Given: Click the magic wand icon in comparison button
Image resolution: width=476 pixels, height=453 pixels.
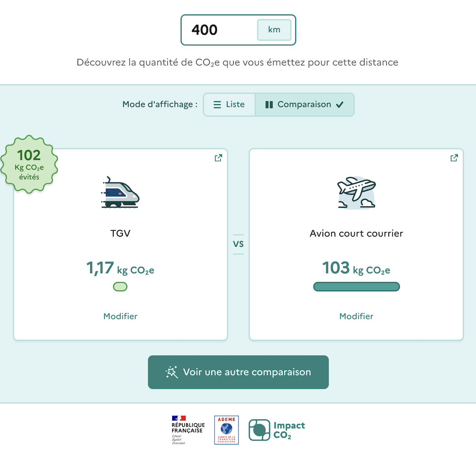Looking at the screenshot, I should click(x=172, y=372).
